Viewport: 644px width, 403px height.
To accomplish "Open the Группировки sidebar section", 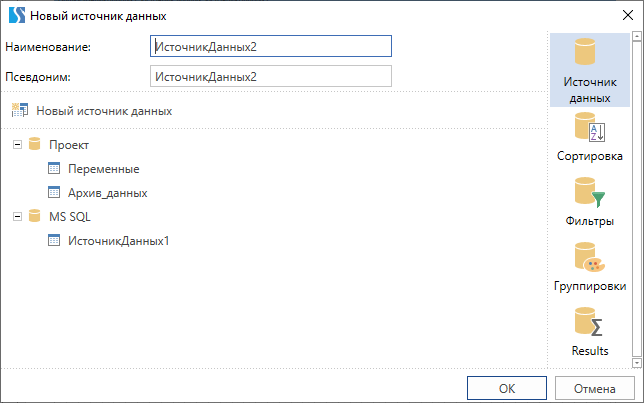I will click(x=589, y=266).
